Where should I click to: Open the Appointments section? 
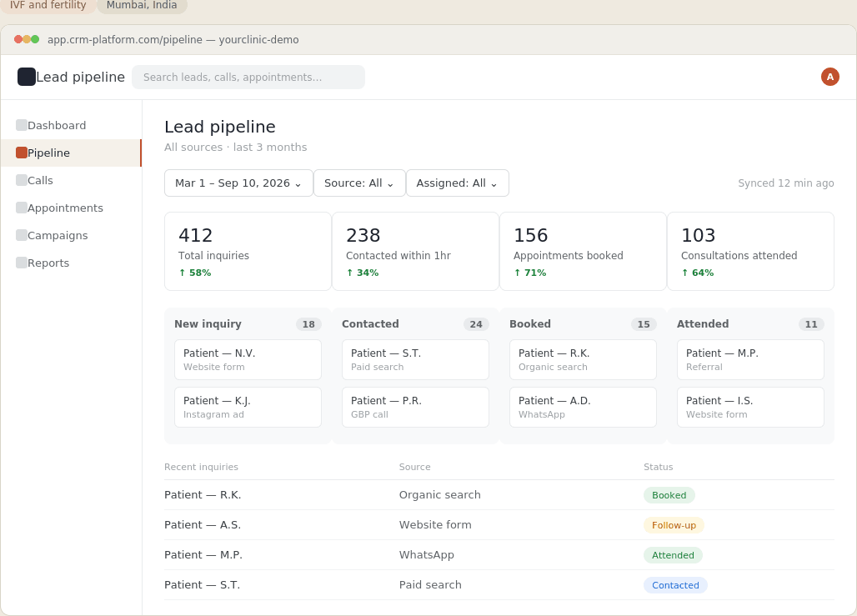click(x=71, y=208)
